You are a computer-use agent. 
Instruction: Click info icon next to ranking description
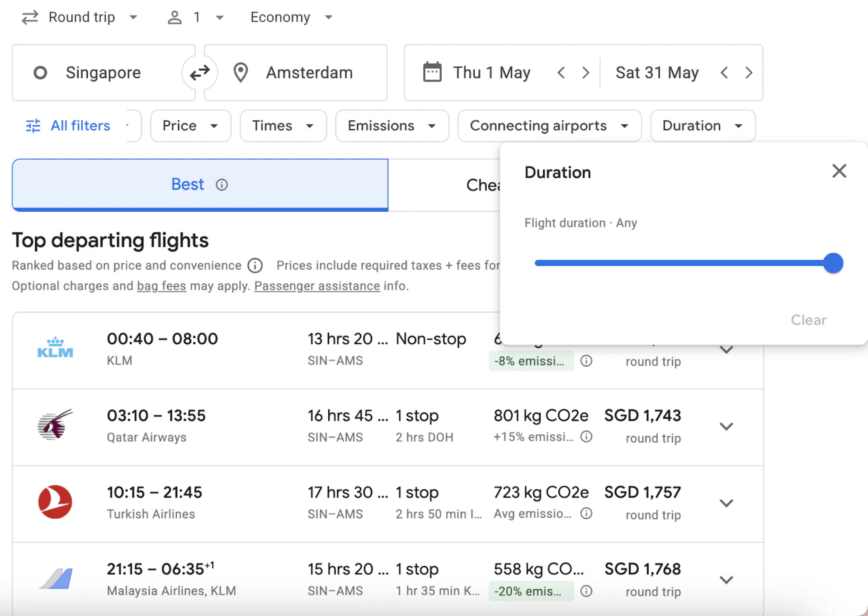pyautogui.click(x=255, y=265)
